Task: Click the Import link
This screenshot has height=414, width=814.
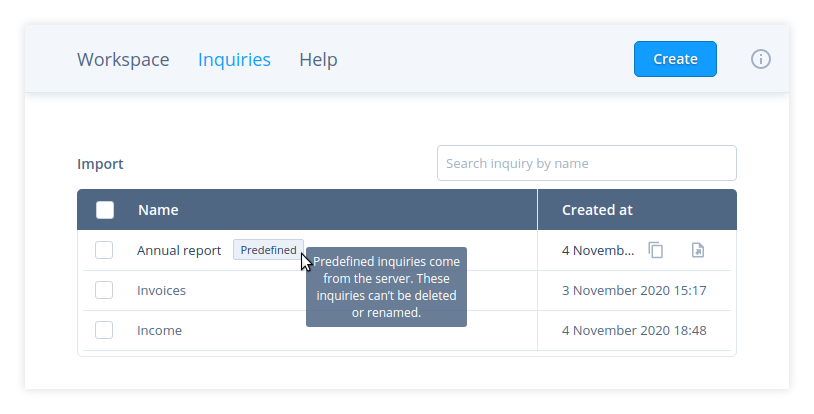Action: coord(100,164)
